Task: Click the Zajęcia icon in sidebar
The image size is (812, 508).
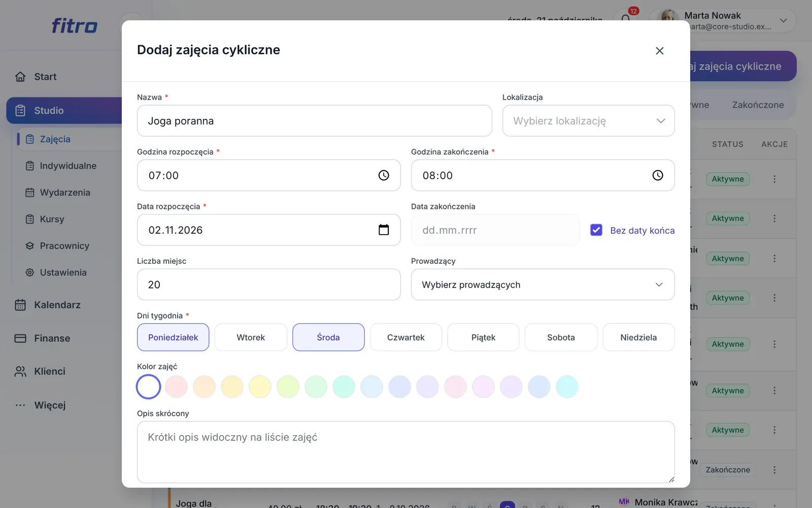Action: 30,139
